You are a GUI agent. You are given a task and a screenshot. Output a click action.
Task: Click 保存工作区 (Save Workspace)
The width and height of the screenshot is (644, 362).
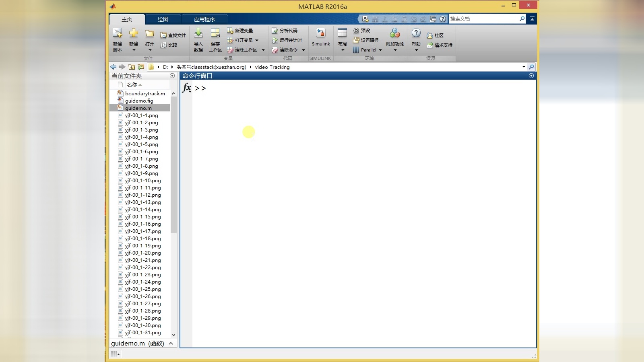point(215,40)
